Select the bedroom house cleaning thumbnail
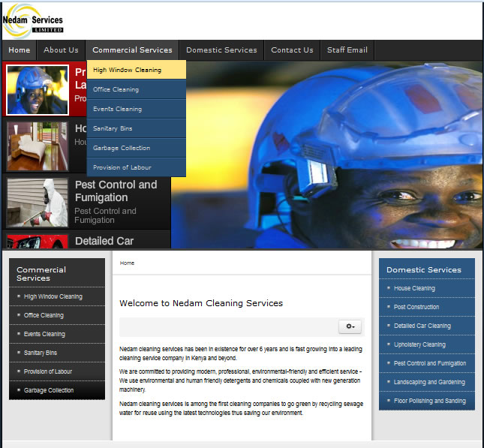The height and width of the screenshot is (448, 484). tap(38, 146)
